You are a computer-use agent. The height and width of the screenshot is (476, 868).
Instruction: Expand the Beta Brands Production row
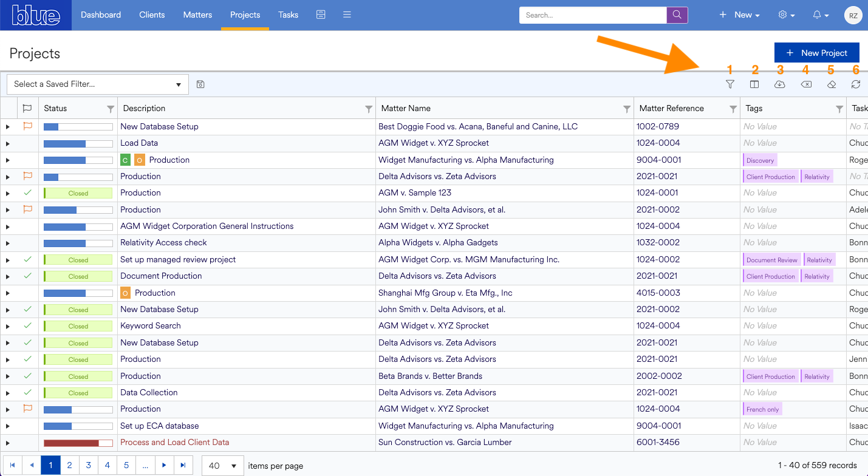coord(8,376)
